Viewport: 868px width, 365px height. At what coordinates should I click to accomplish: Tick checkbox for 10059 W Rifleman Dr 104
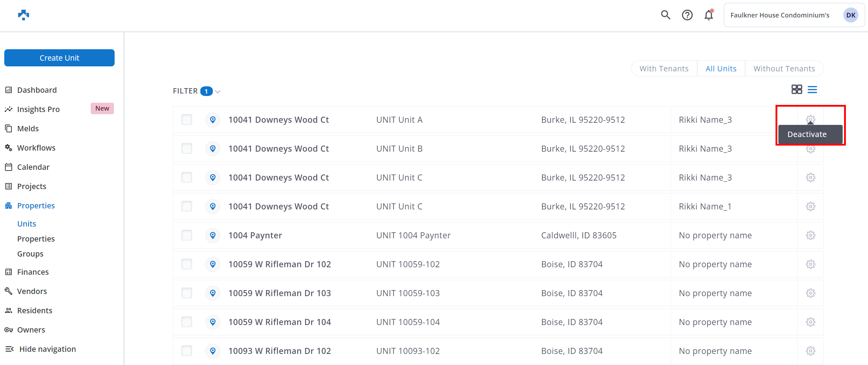pos(187,322)
